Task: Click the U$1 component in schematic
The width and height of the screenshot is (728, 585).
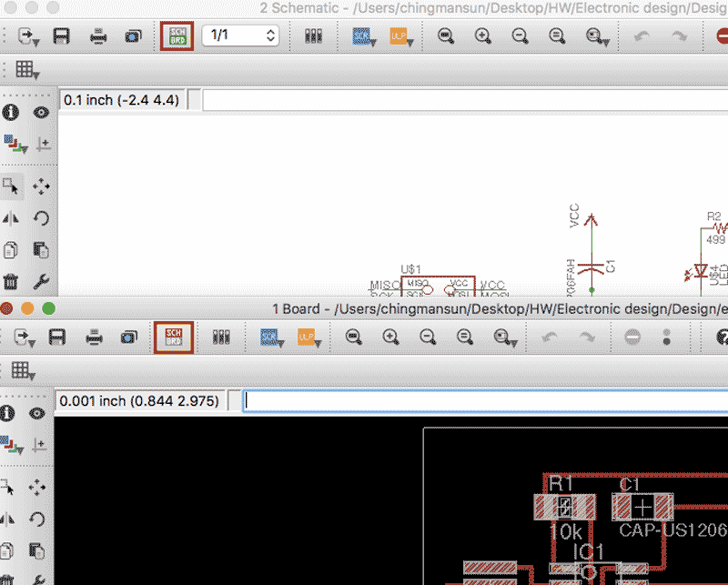Action: point(438,286)
